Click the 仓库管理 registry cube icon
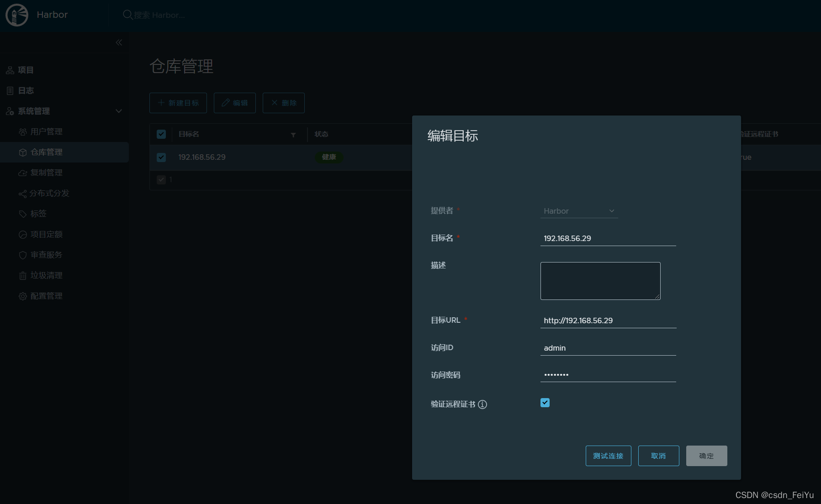 23,152
